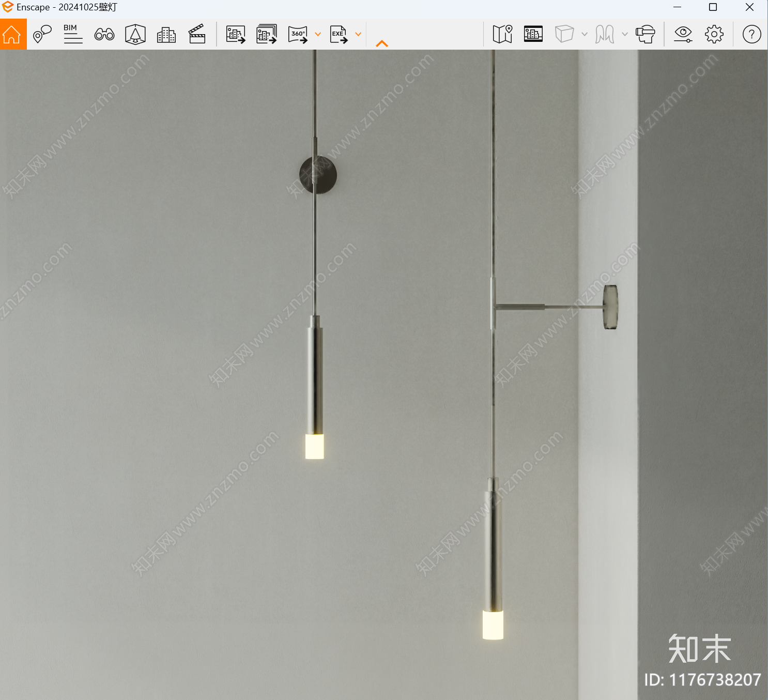Export a 360° panorama
Screen dimensions: 768x700
pos(298,34)
